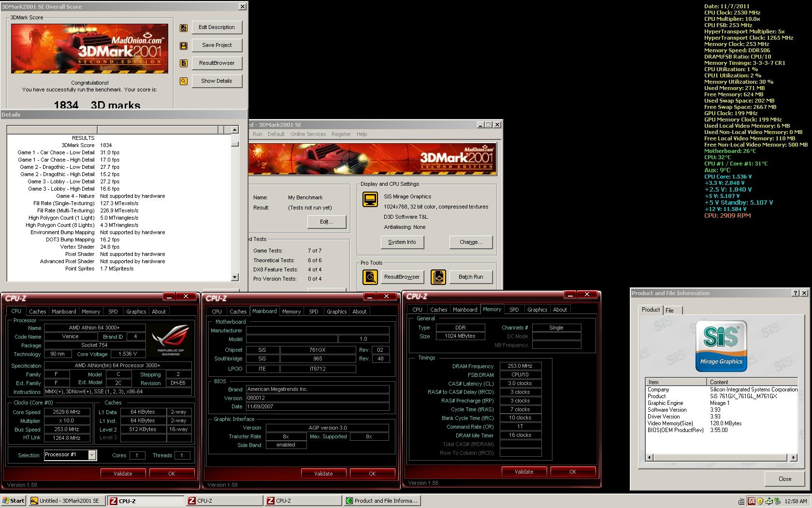This screenshot has width=812, height=508.
Task: Click the Change... display settings button
Action: (x=471, y=242)
